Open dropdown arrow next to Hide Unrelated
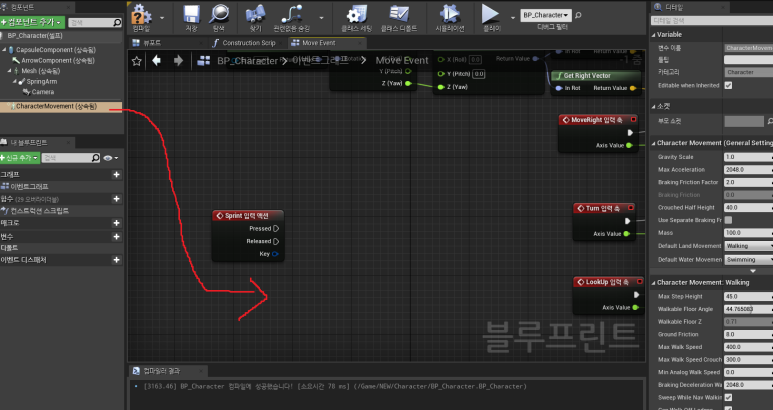 coord(321,18)
